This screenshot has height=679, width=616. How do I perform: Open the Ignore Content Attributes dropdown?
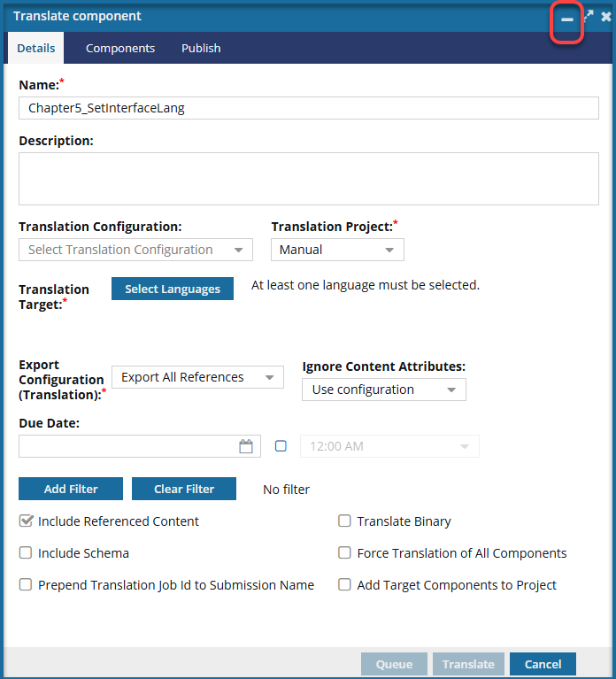[x=383, y=390]
